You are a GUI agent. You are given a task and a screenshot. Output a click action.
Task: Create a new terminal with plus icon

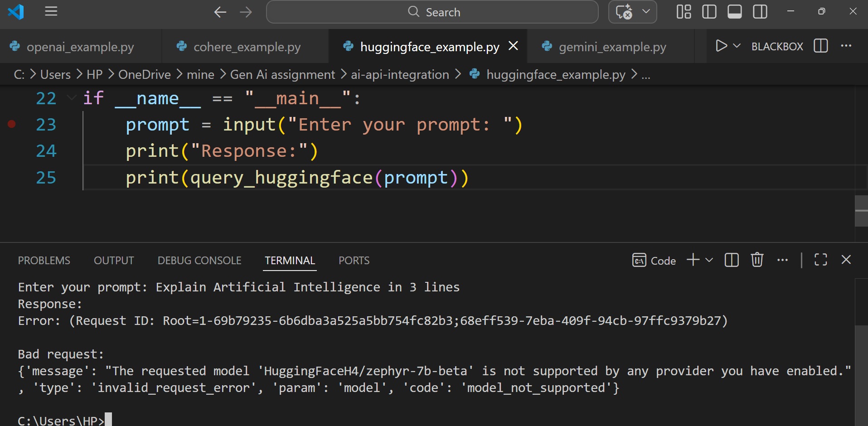coord(693,260)
